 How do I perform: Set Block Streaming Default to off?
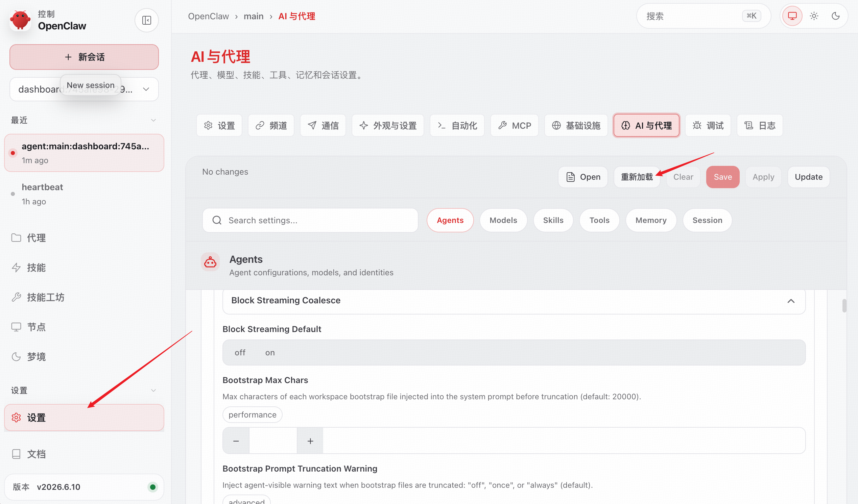240,353
